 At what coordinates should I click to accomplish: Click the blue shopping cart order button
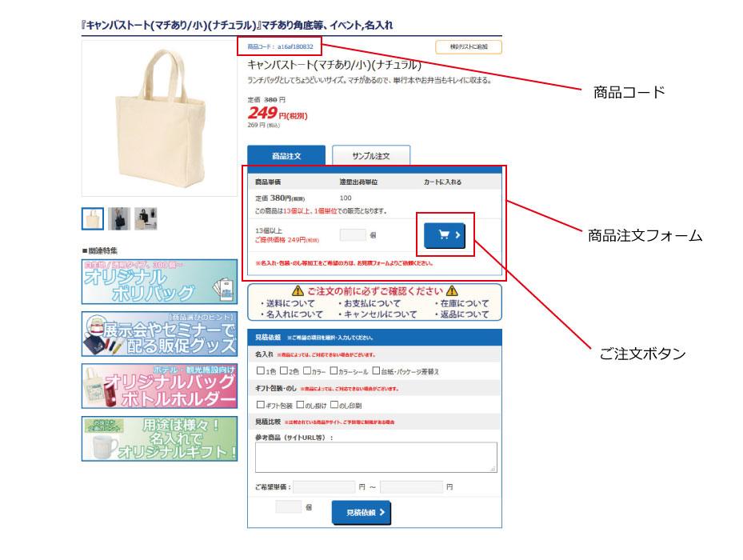tap(445, 235)
